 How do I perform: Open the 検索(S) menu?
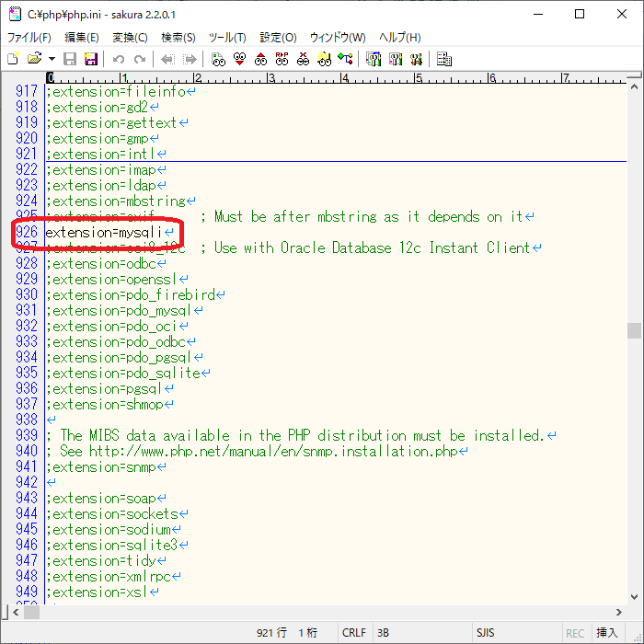(x=178, y=38)
